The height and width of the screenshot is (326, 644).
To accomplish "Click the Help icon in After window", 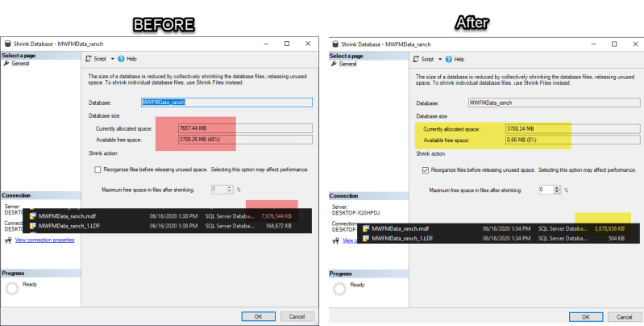I will pos(449,59).
